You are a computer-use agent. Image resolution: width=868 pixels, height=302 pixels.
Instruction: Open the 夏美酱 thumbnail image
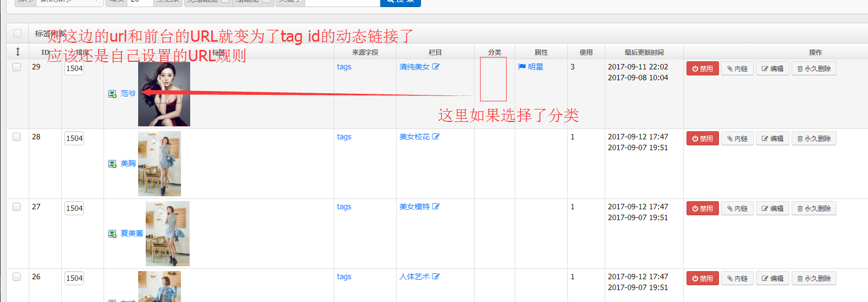click(167, 234)
